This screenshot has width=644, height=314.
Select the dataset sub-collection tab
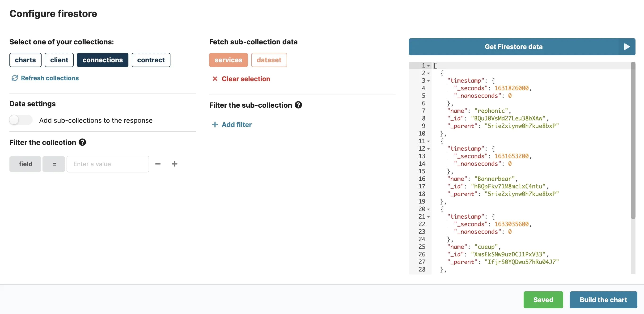coord(269,59)
